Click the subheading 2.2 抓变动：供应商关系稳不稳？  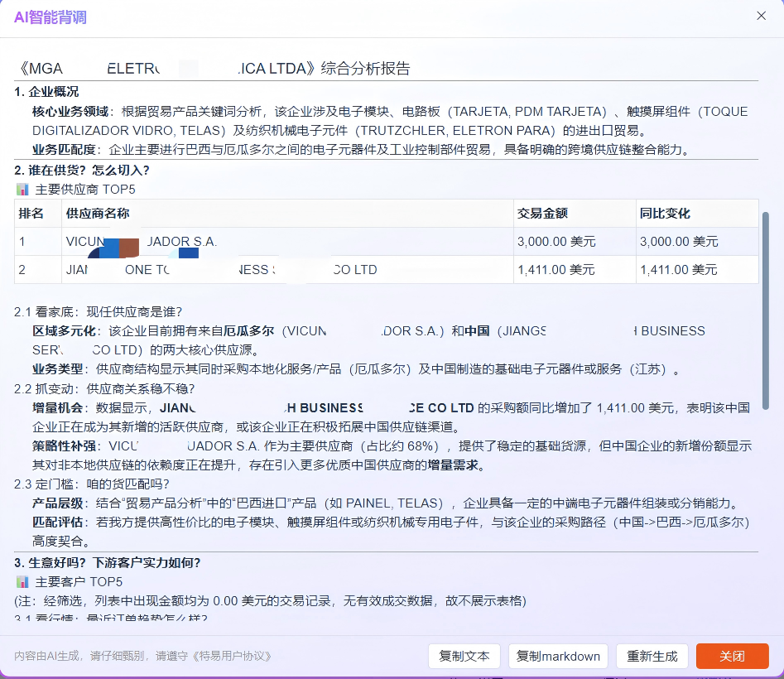coord(104,389)
